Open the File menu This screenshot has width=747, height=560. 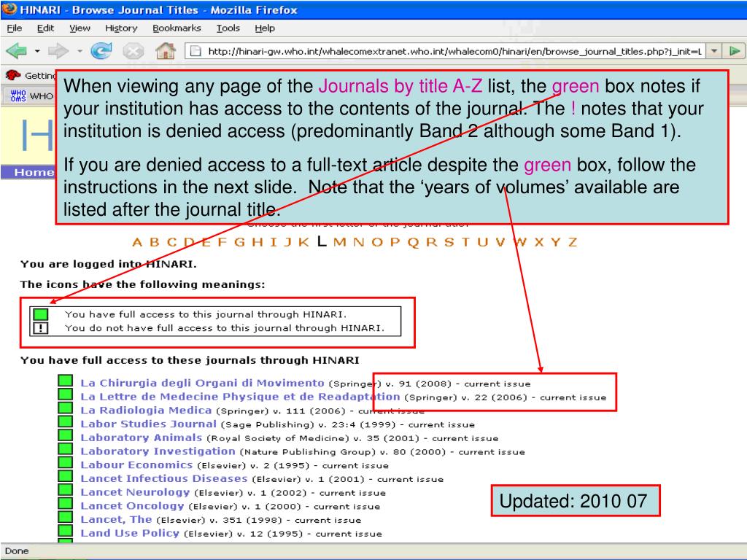coord(15,28)
